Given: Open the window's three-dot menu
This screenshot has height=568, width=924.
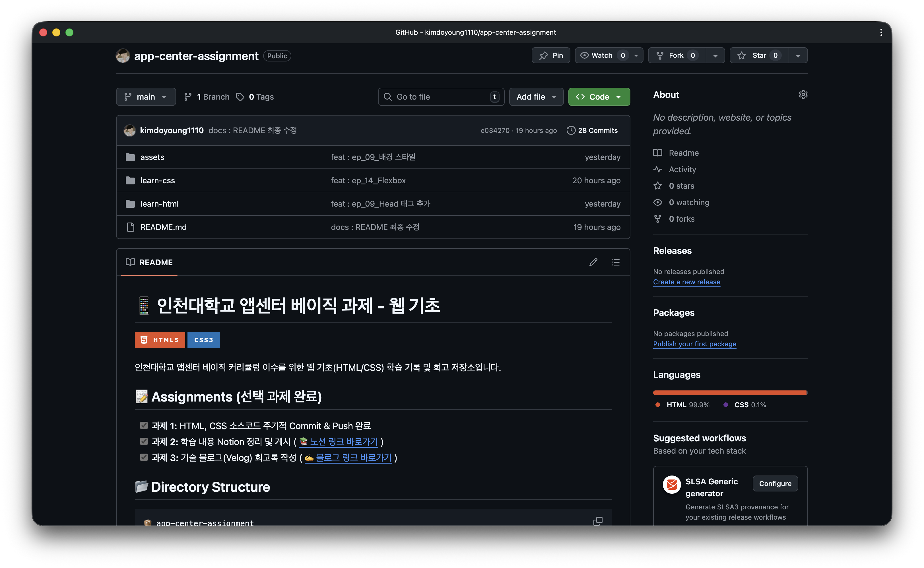Looking at the screenshot, I should click(x=881, y=32).
